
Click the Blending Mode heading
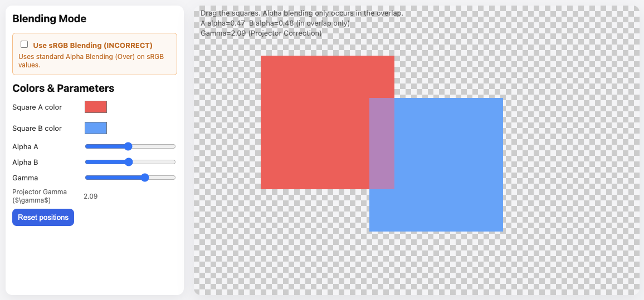(49, 18)
